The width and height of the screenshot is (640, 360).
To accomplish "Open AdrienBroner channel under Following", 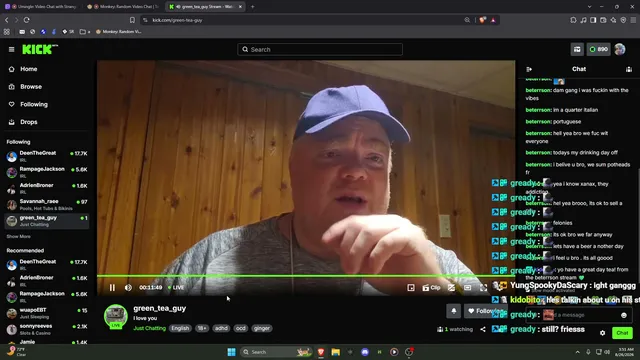I will (x=47, y=188).
